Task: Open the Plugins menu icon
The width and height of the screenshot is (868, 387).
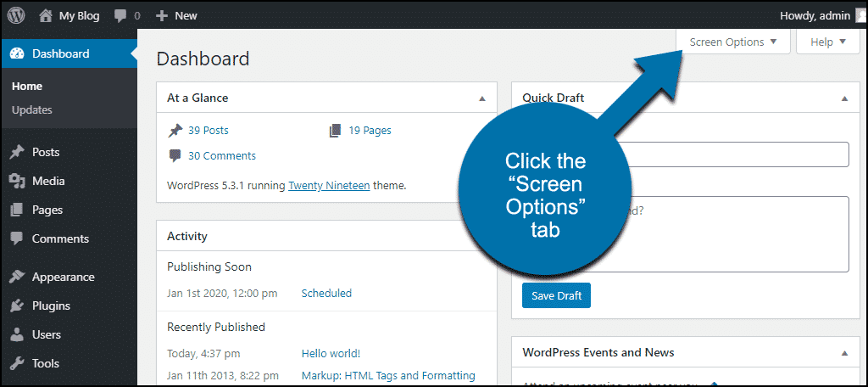Action: tap(16, 306)
